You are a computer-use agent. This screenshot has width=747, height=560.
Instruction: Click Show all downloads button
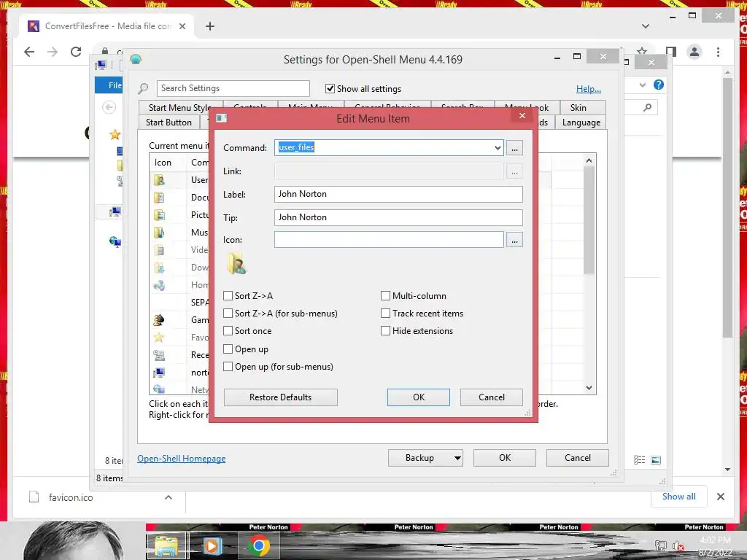click(x=678, y=497)
